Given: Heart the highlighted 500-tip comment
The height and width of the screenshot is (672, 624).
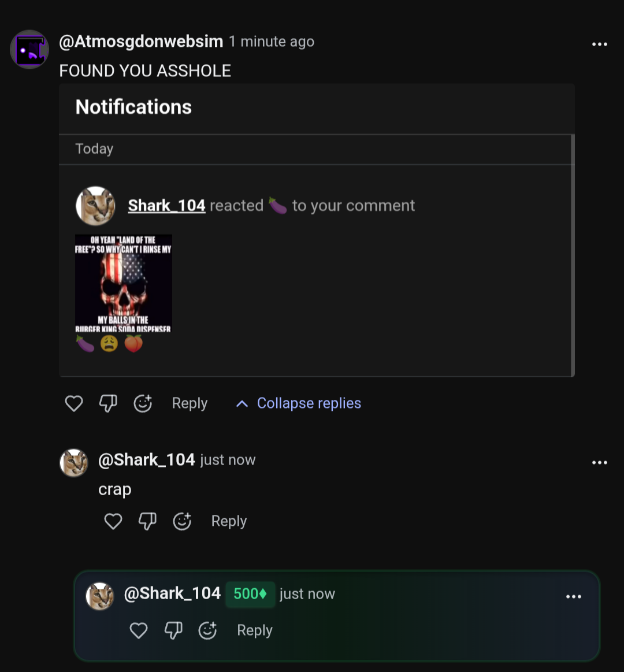Looking at the screenshot, I should (139, 630).
